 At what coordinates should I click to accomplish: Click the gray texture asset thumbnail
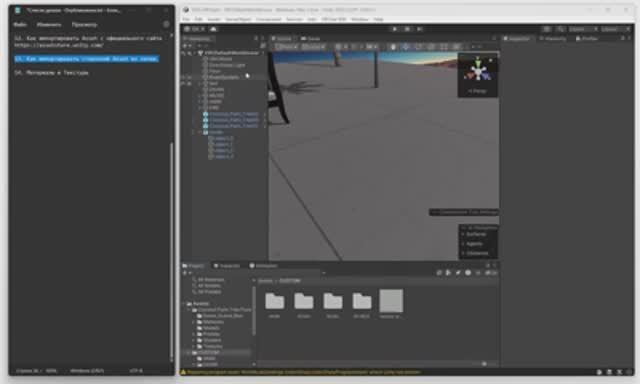pyautogui.click(x=391, y=301)
